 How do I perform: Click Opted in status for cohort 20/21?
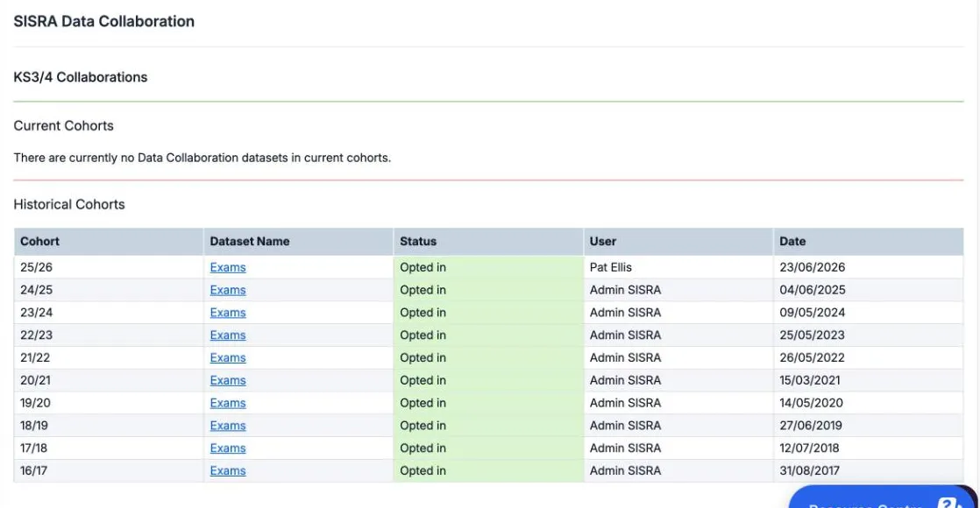(x=488, y=380)
